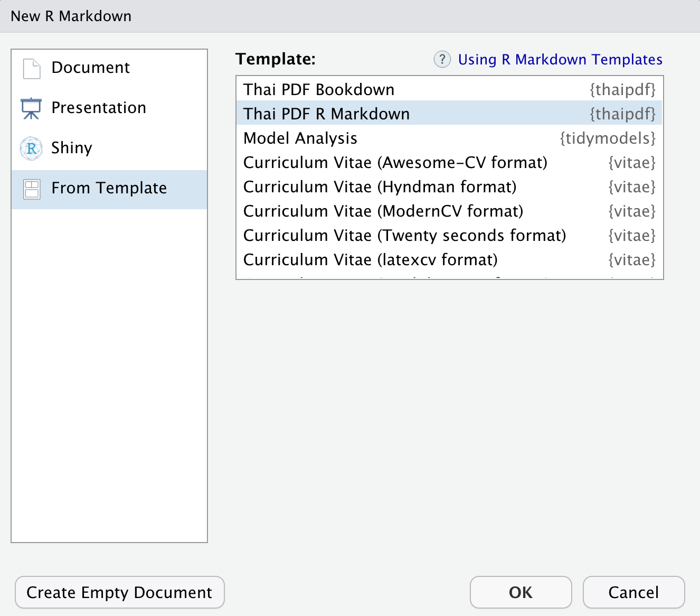
Task: Select Curriculum Vitae Awesome-CV format
Action: [395, 163]
